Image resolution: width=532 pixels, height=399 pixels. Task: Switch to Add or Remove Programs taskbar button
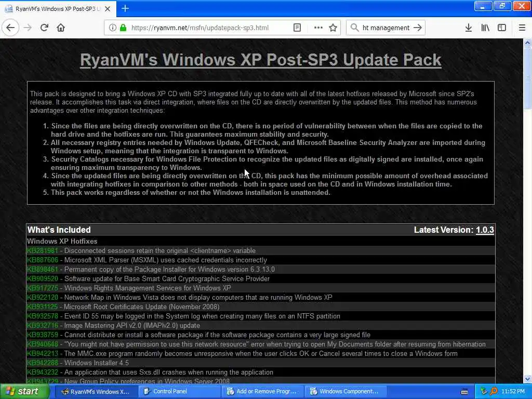[x=262, y=392]
